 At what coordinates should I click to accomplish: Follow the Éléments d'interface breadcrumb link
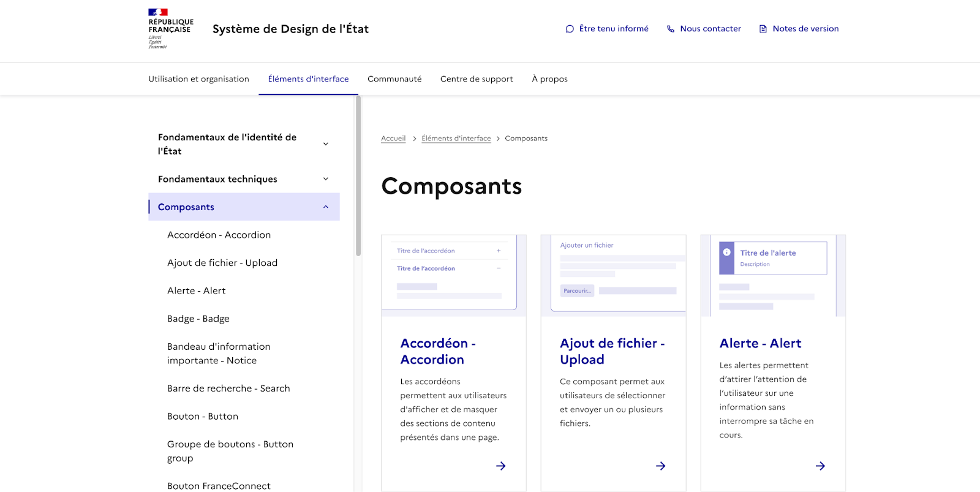456,138
